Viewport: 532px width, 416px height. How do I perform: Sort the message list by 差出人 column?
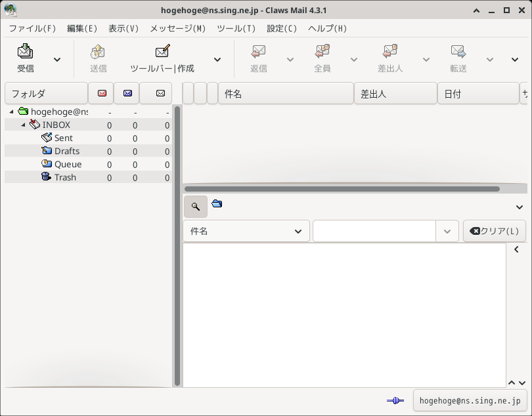point(395,94)
